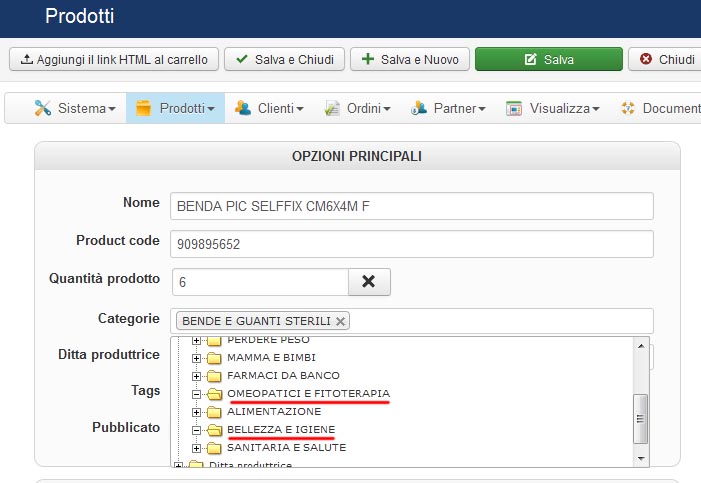Click the Quantità prodotto input field
Viewport: 701px width, 483px height.
260,282
